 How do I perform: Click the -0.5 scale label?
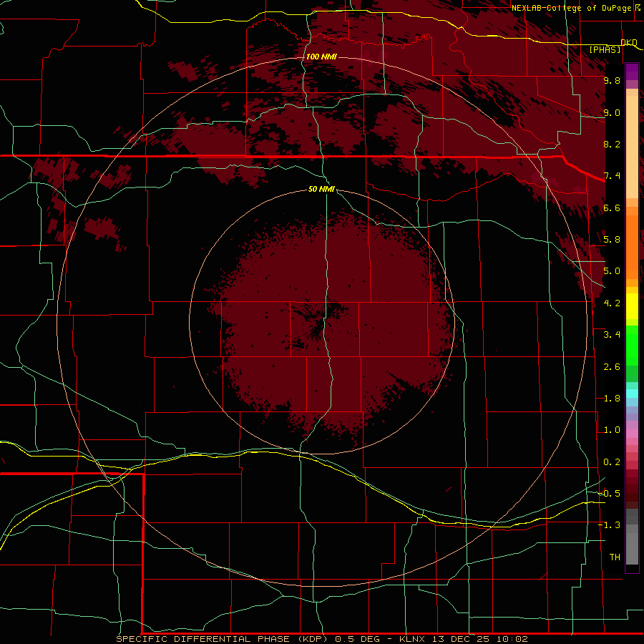coord(610,493)
